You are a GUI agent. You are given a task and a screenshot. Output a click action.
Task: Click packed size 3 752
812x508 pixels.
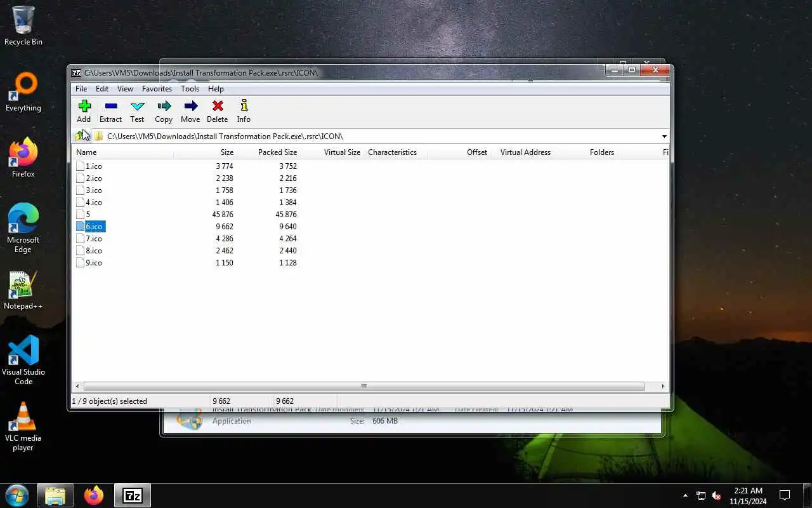(287, 166)
